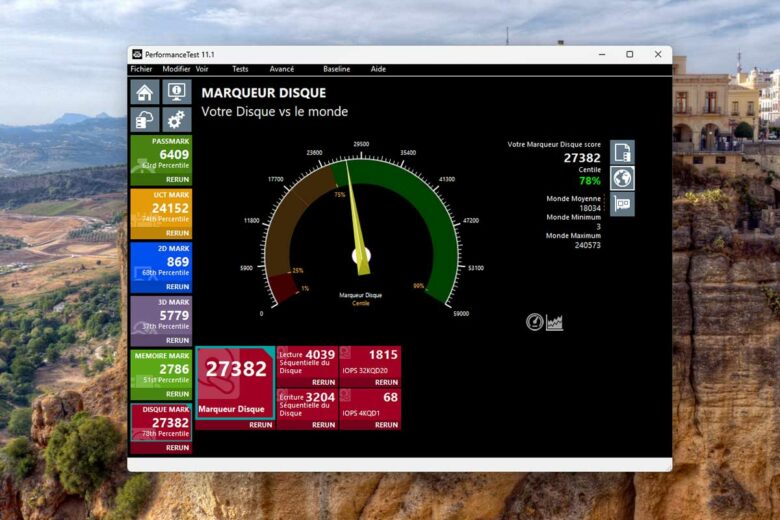This screenshot has height=520, width=780.
Task: Rerun the Ecriture Séquentielle du Disque test
Action: tap(323, 425)
